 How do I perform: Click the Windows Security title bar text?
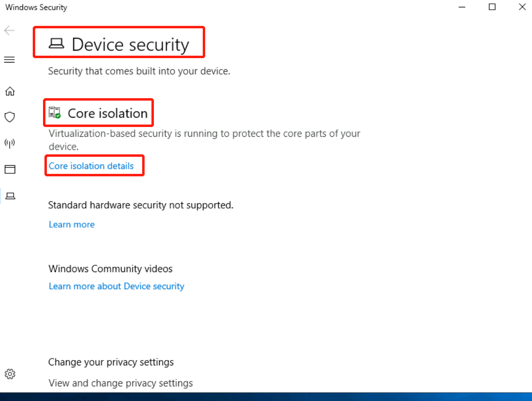coord(36,7)
